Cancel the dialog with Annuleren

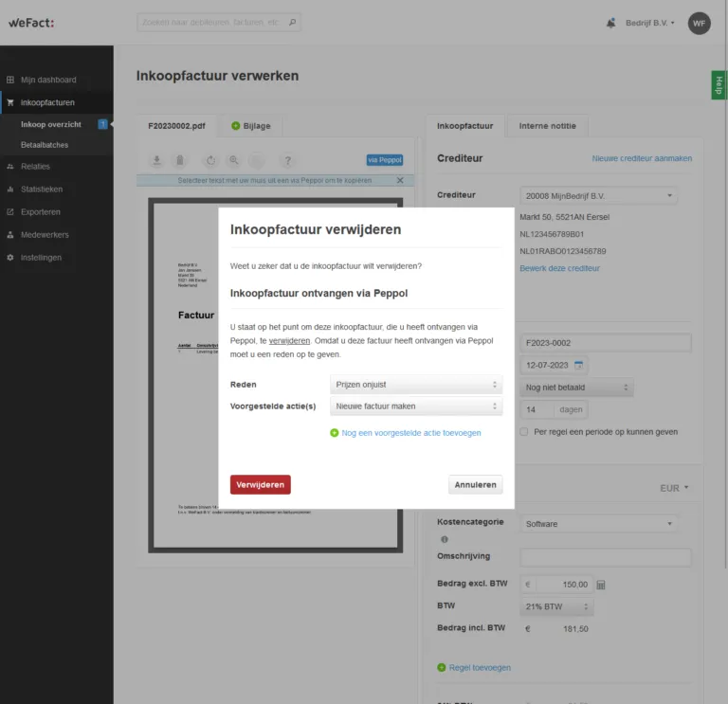coord(475,484)
